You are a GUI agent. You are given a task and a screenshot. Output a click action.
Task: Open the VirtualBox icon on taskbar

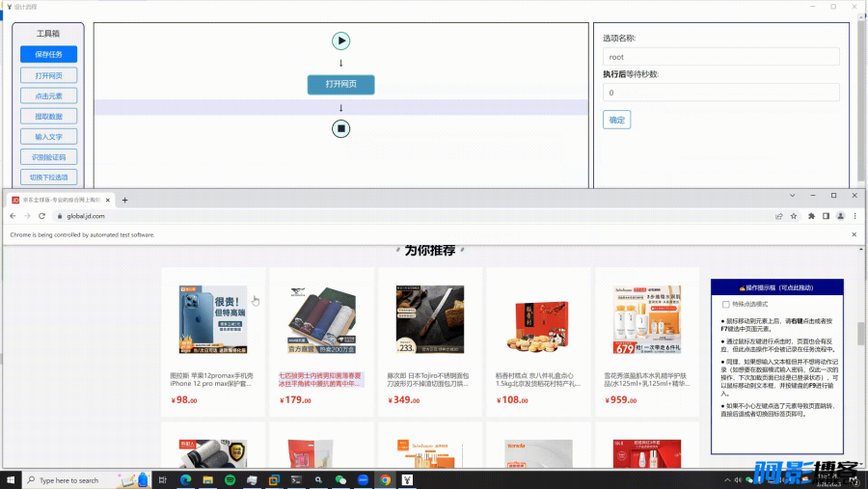click(x=274, y=480)
